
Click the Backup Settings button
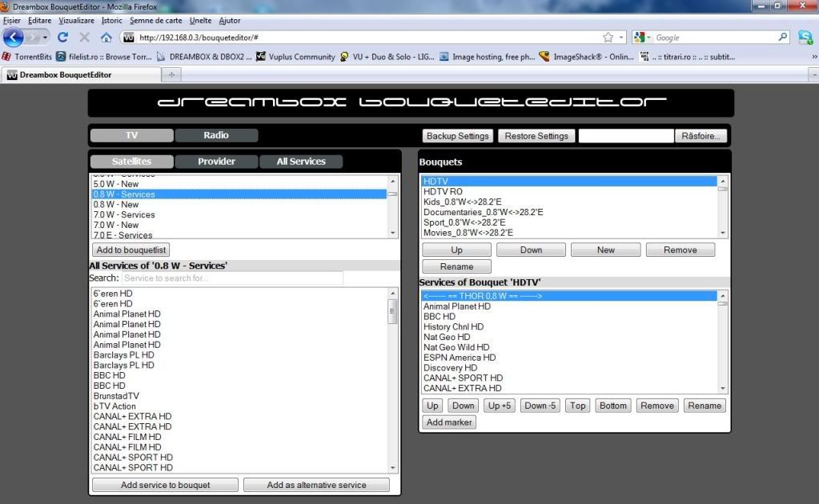point(458,136)
